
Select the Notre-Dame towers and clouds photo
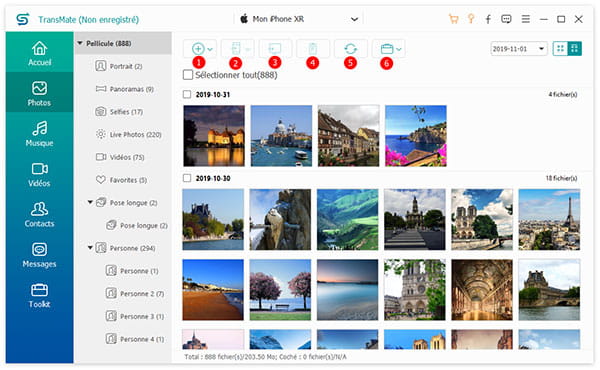pyautogui.click(x=482, y=220)
